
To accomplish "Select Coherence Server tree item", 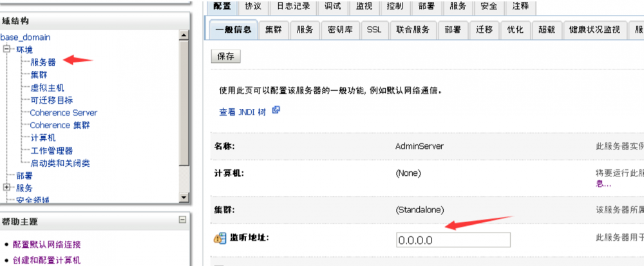I will 64,113.
